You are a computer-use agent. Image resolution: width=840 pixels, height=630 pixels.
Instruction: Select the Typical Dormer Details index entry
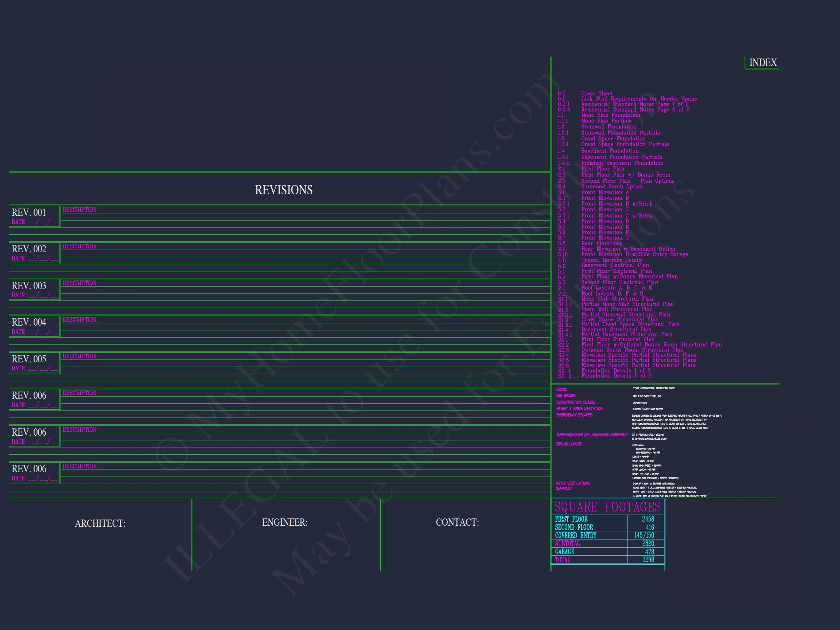[x=612, y=260]
